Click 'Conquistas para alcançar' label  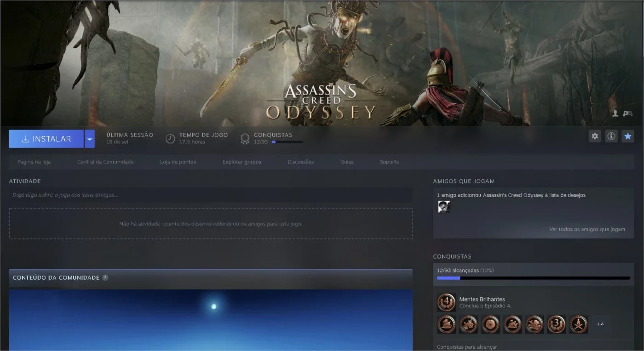click(467, 347)
